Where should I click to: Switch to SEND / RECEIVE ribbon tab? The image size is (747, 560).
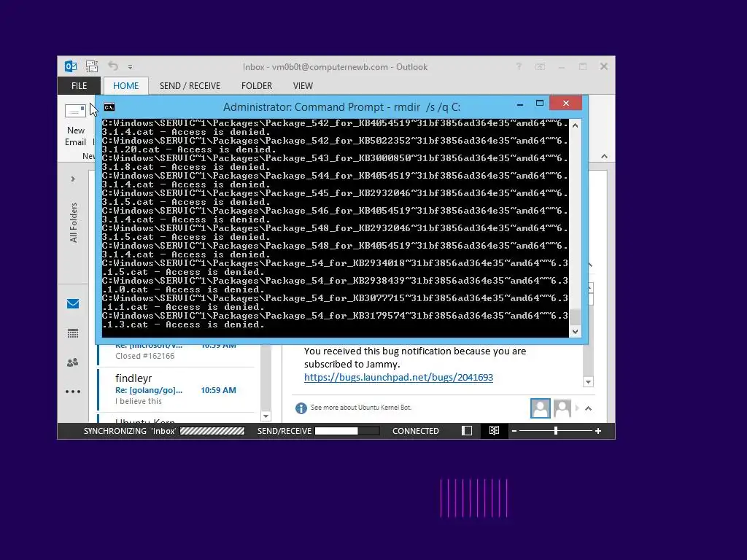(x=190, y=86)
